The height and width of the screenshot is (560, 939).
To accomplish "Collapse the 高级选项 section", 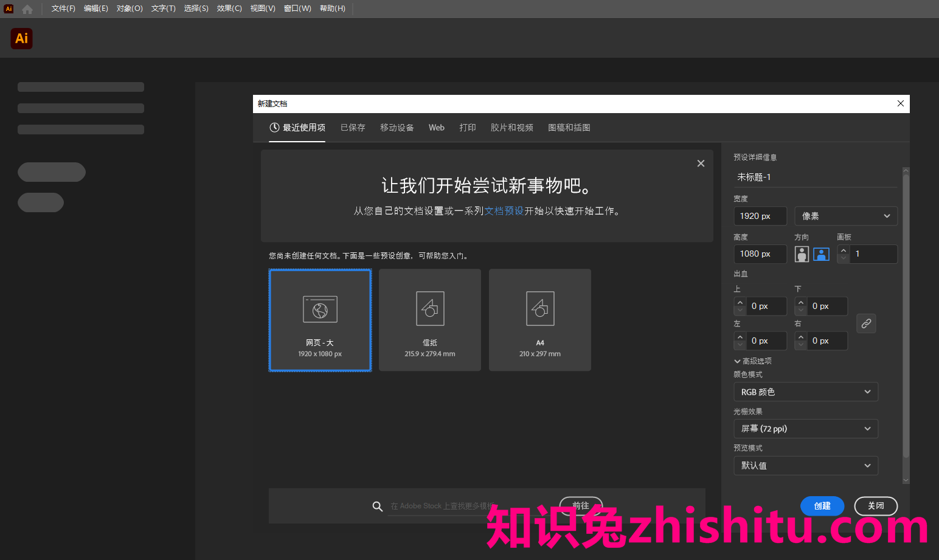I will [x=753, y=361].
